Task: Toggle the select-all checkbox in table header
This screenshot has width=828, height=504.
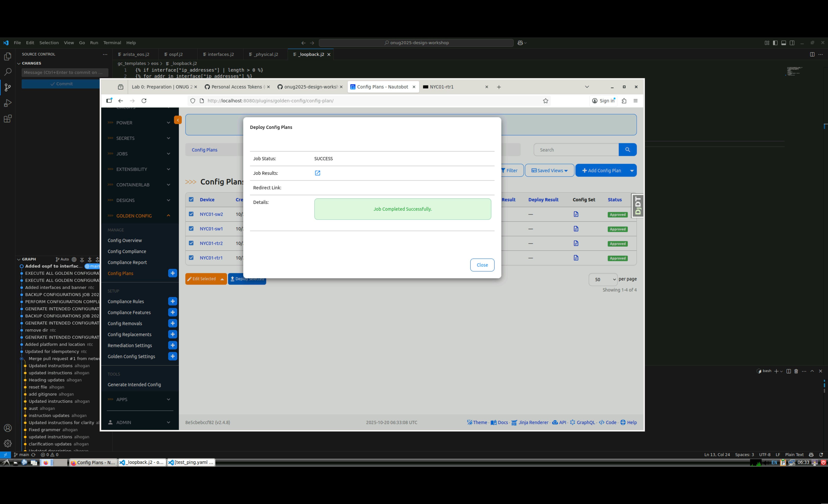Action: pos(191,200)
